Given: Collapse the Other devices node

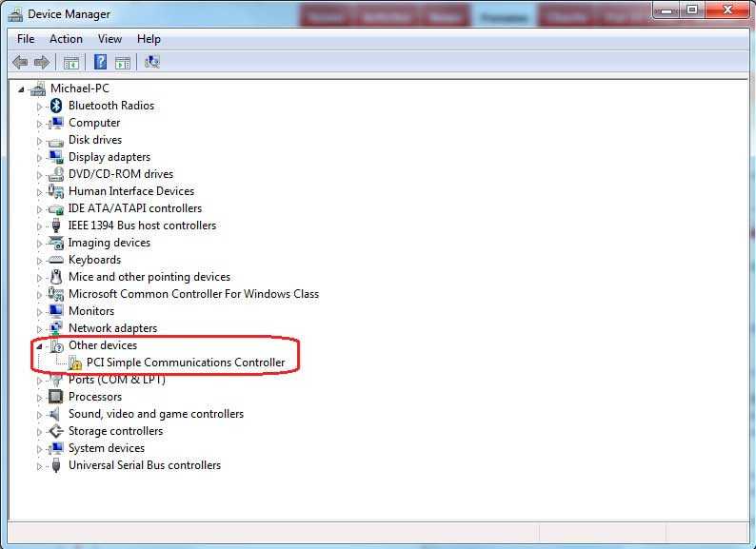Looking at the screenshot, I should [39, 346].
